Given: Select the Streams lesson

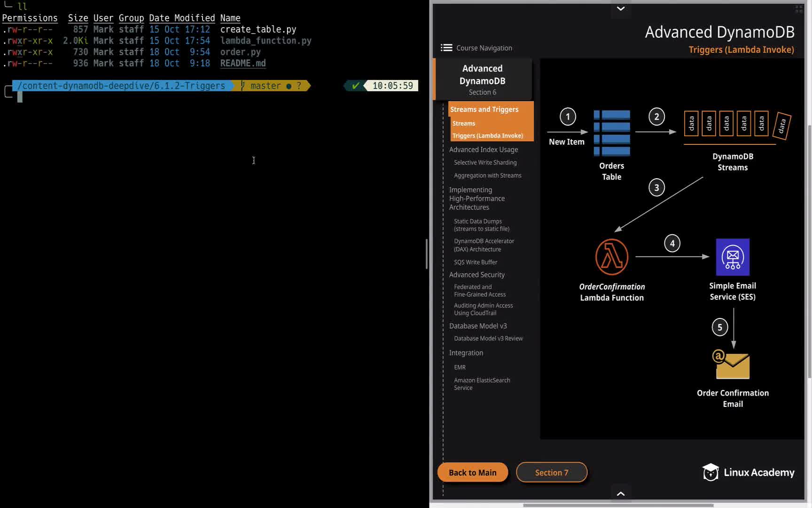Looking at the screenshot, I should (464, 123).
